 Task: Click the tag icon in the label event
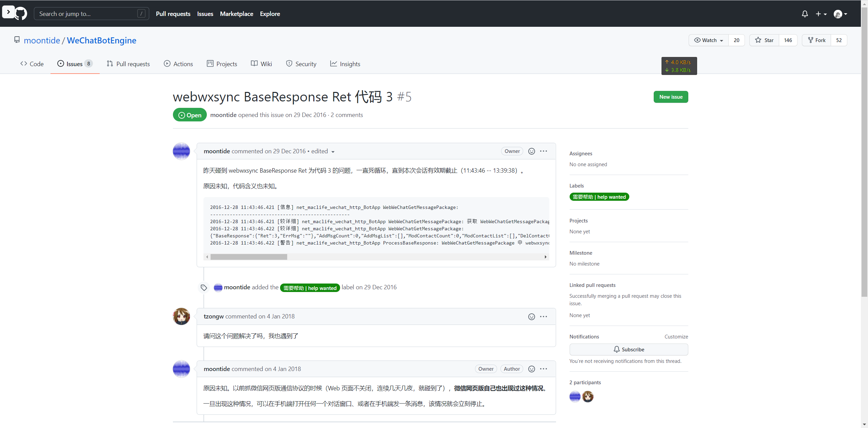point(203,287)
